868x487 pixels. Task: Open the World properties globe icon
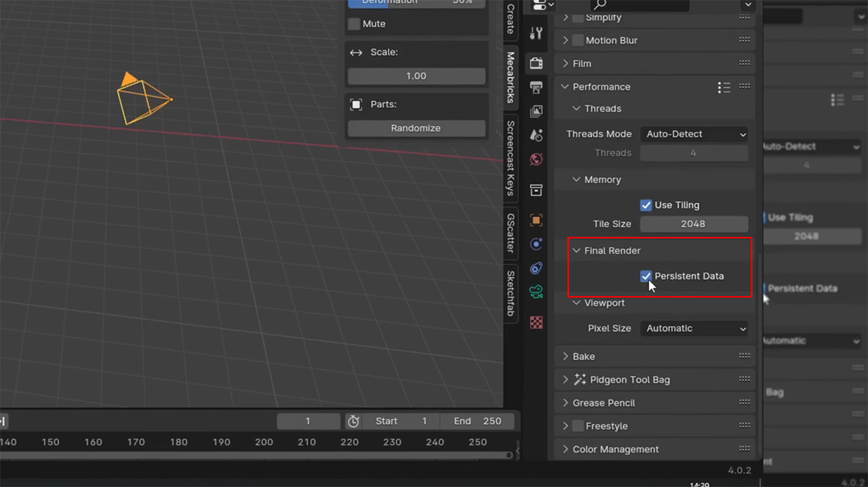536,159
